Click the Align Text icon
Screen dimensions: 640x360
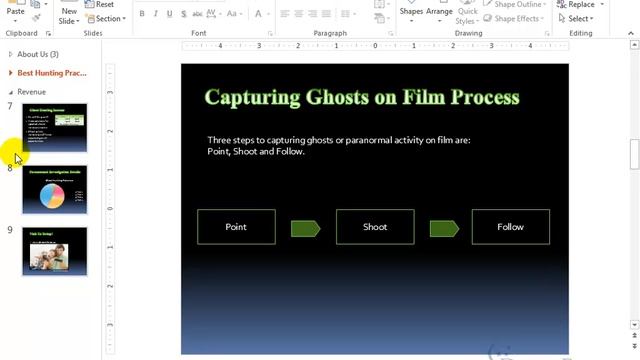click(381, 4)
